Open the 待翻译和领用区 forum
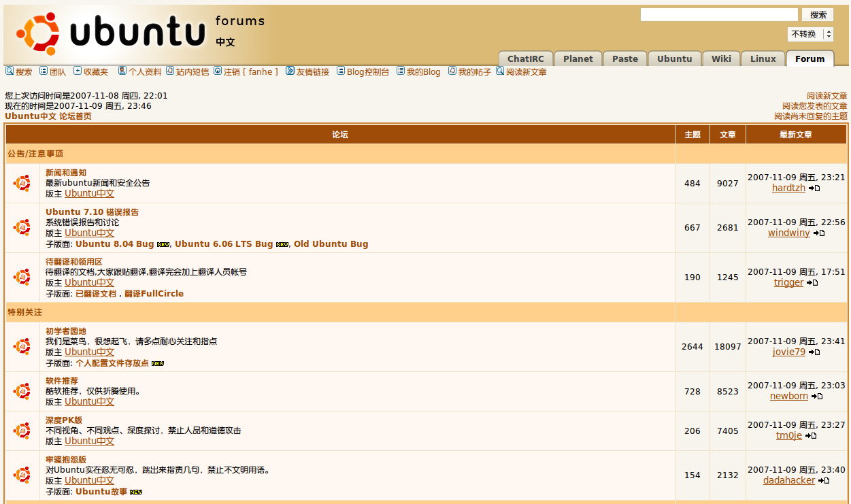Screen dimensions: 851x504 (x=73, y=262)
